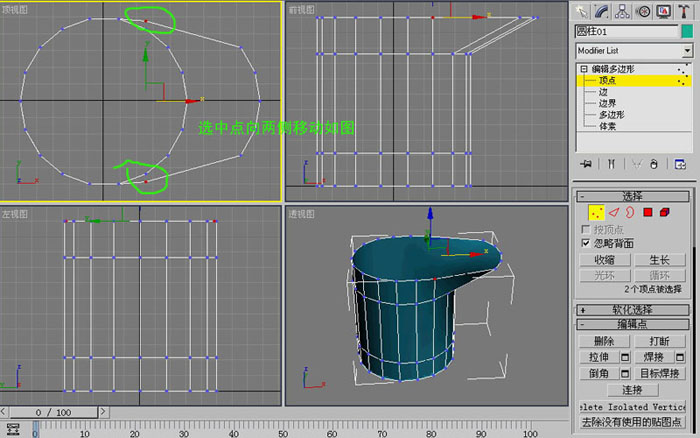
Task: Click the '2个顶点被选择' status text
Action: [653, 289]
